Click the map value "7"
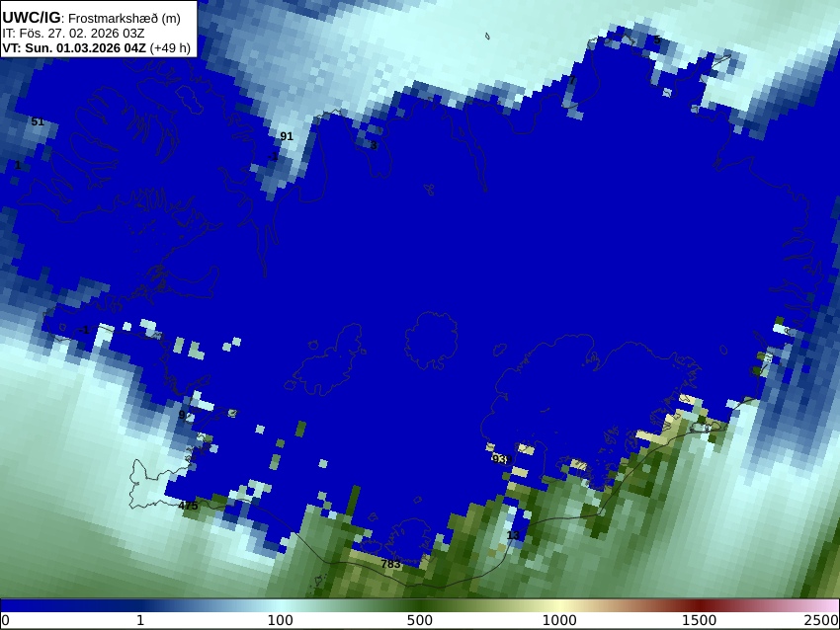Screen dimensions: 840x630 click(x=571, y=80)
